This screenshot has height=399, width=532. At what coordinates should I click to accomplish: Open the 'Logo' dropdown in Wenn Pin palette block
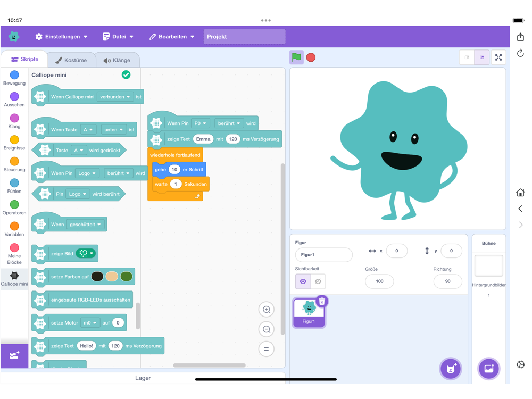coord(87,173)
